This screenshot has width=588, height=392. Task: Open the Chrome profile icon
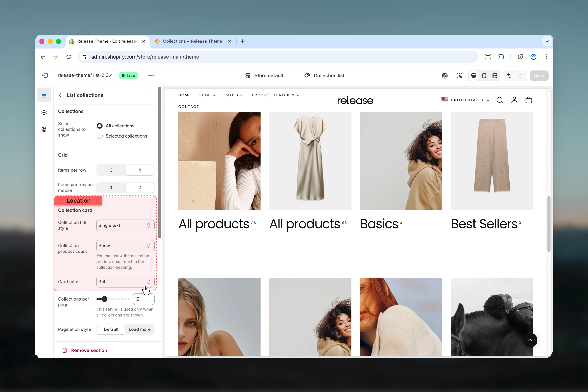click(x=534, y=57)
